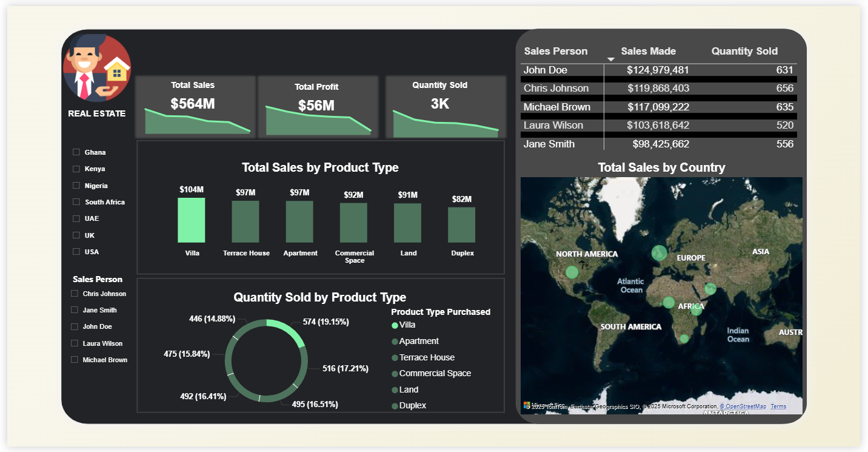
Task: Select the Duplex bar in sales chart
Action: [461, 224]
